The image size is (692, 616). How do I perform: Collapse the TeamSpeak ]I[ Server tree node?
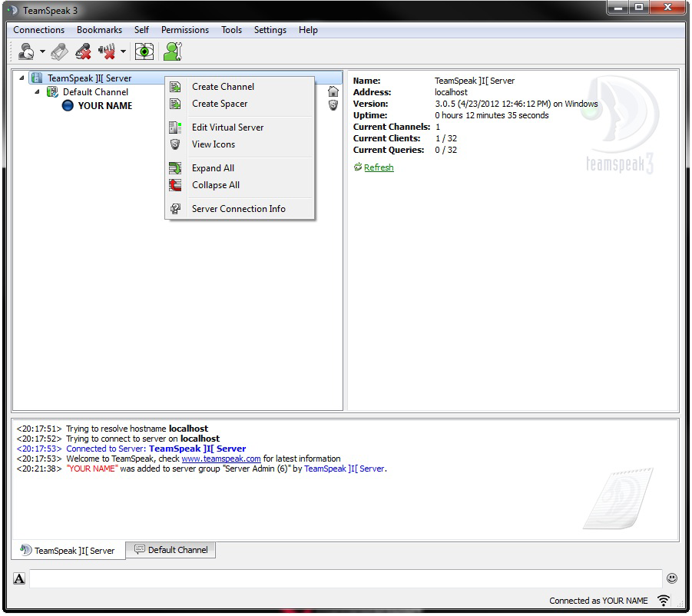pos(22,78)
